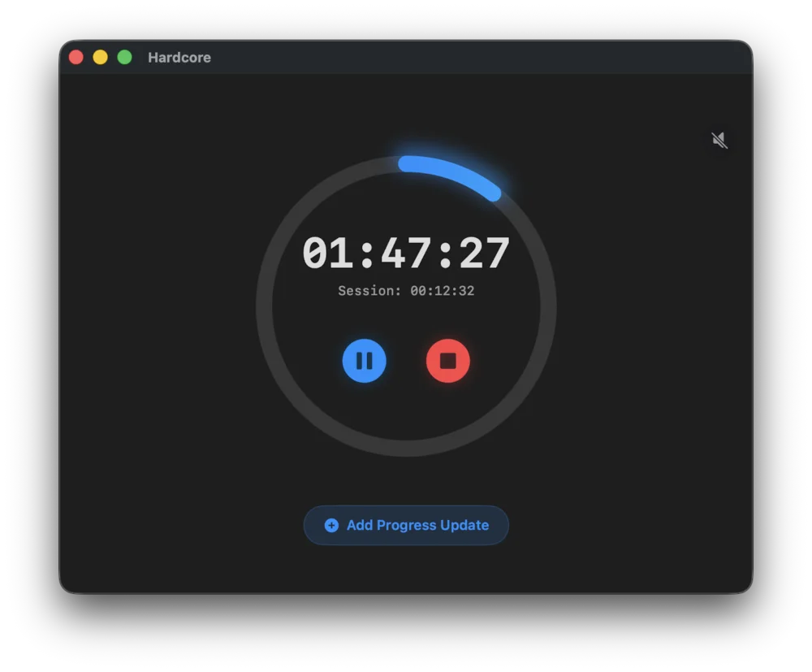Click the "Session:" label text
Viewport: 812px width, 672px height.
(x=369, y=291)
